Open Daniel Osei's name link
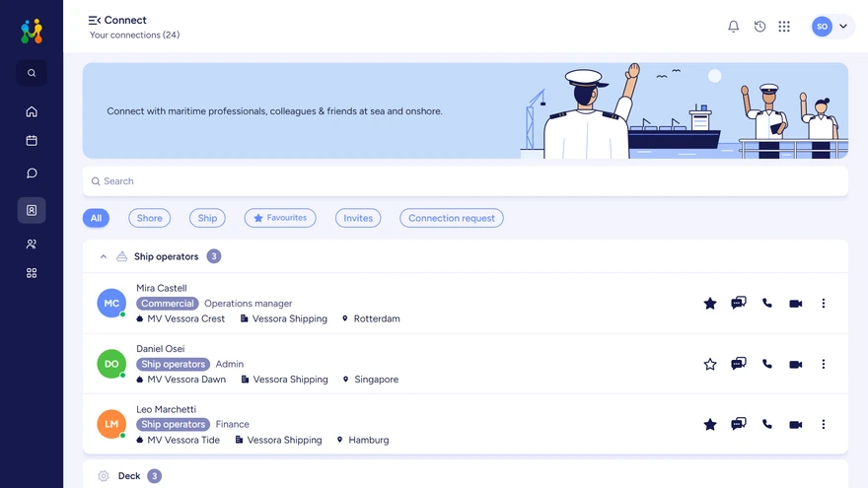The width and height of the screenshot is (868, 488). (161, 349)
